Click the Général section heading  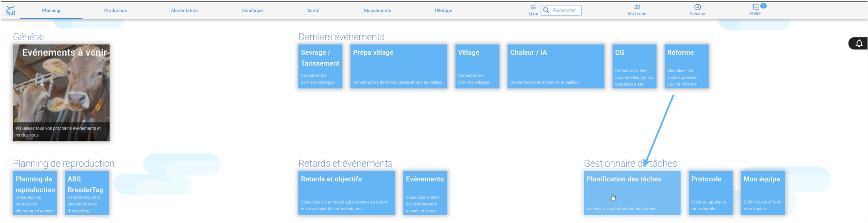tap(28, 37)
